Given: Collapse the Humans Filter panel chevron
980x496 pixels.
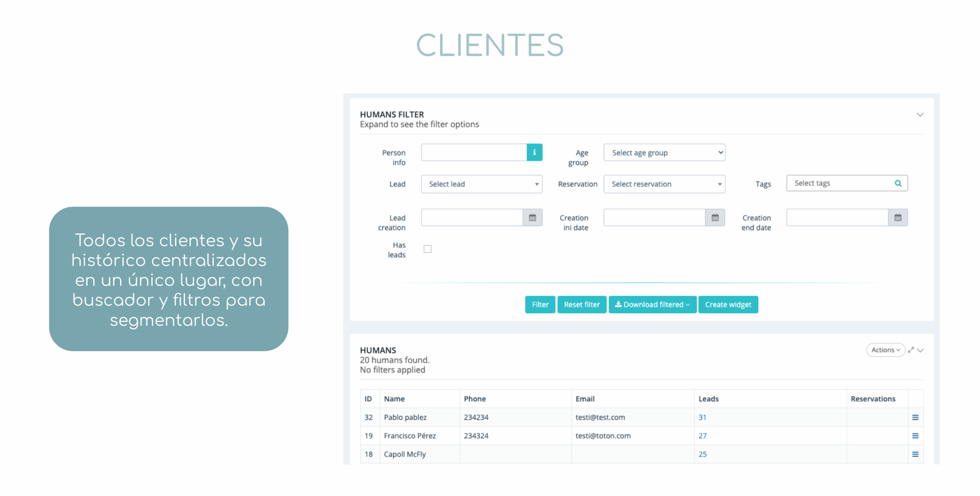Looking at the screenshot, I should coord(920,115).
